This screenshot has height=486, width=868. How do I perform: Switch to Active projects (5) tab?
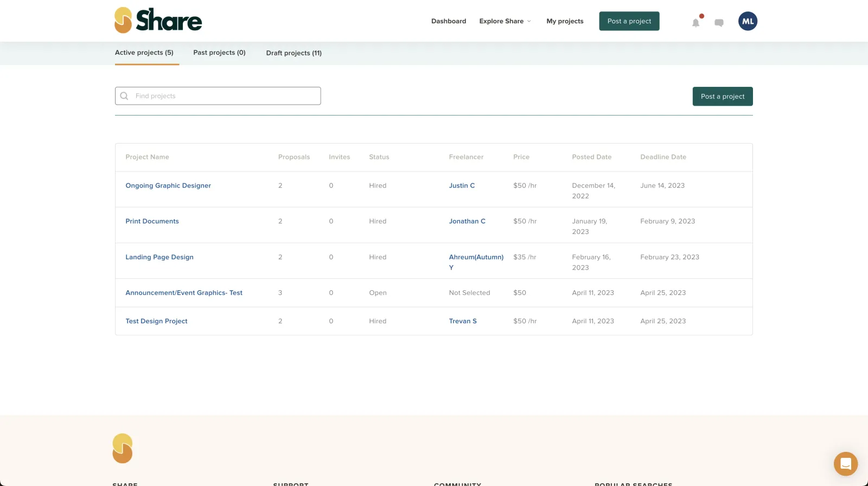pos(144,53)
